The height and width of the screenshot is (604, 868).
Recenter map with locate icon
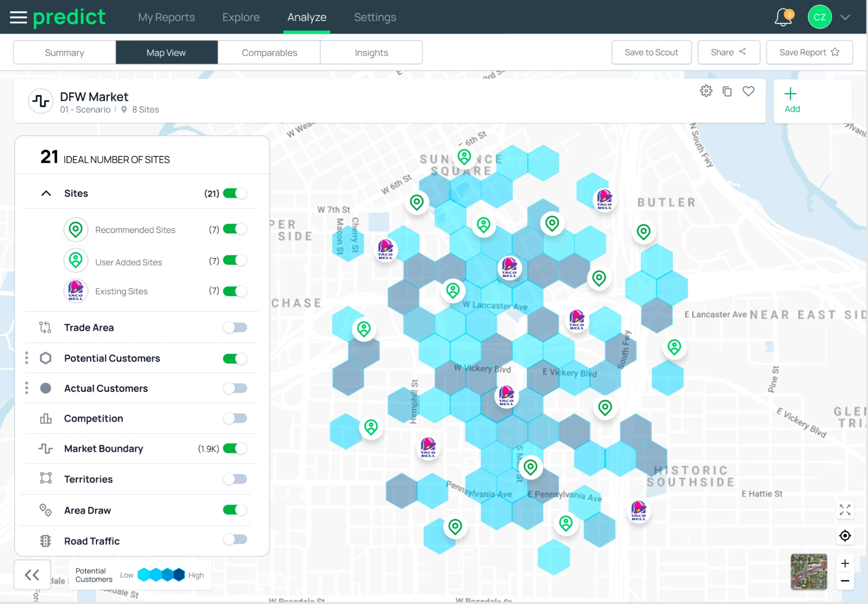tap(845, 536)
